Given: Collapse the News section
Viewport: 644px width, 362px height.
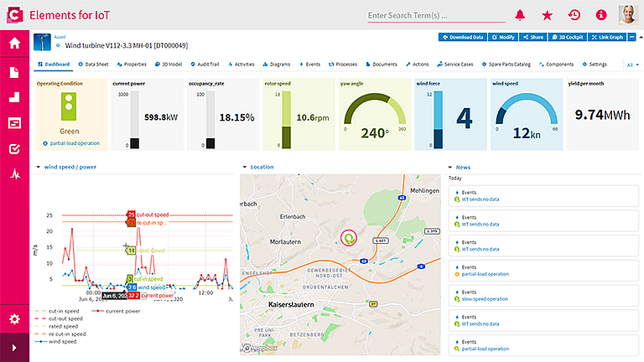Looking at the screenshot, I should tap(449, 168).
